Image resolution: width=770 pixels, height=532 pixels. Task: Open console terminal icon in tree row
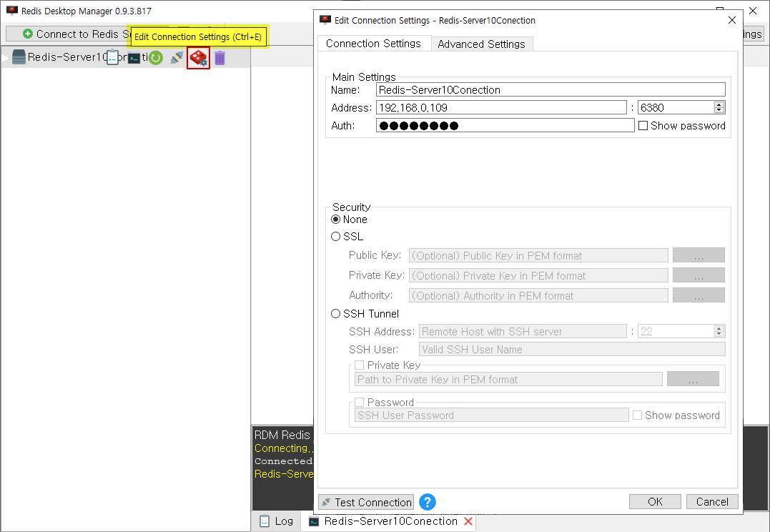(x=134, y=58)
